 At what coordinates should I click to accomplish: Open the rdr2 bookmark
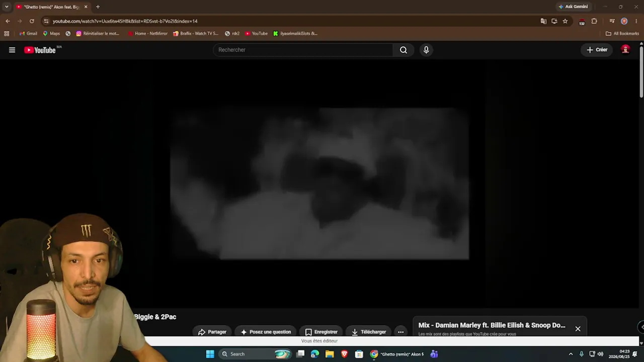(x=232, y=34)
